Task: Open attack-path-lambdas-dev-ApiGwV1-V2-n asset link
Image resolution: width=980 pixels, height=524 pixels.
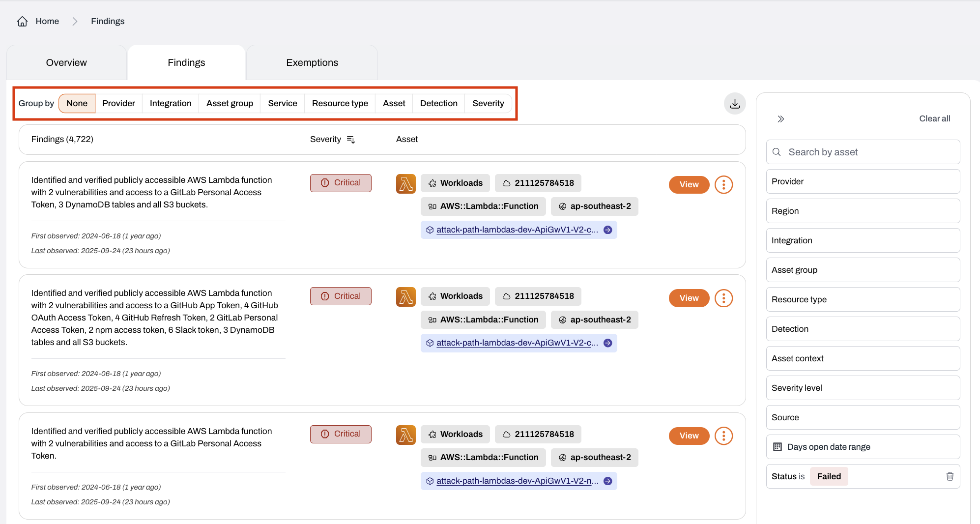Action: point(517,481)
